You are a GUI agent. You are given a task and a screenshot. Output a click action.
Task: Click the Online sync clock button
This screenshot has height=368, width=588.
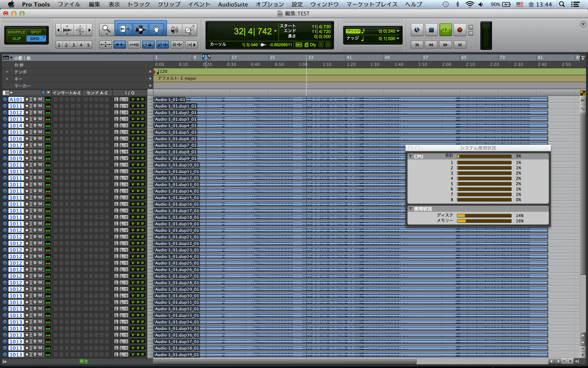point(417,30)
